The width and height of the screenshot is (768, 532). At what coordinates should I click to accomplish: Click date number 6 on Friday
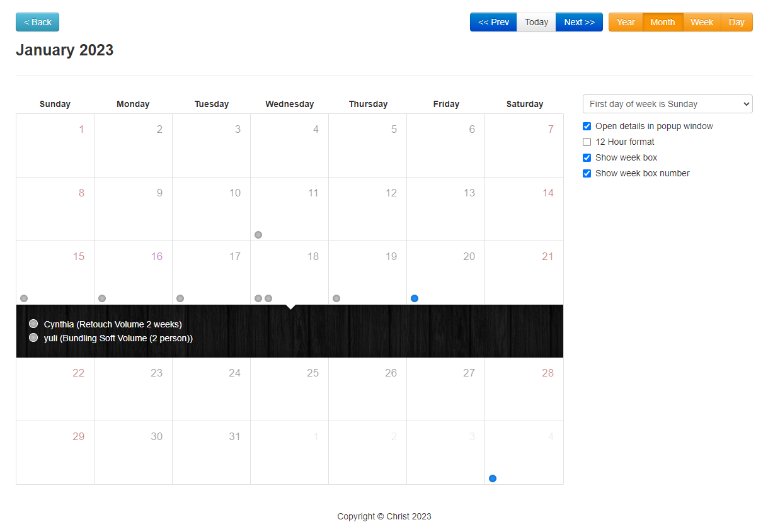[x=472, y=129]
